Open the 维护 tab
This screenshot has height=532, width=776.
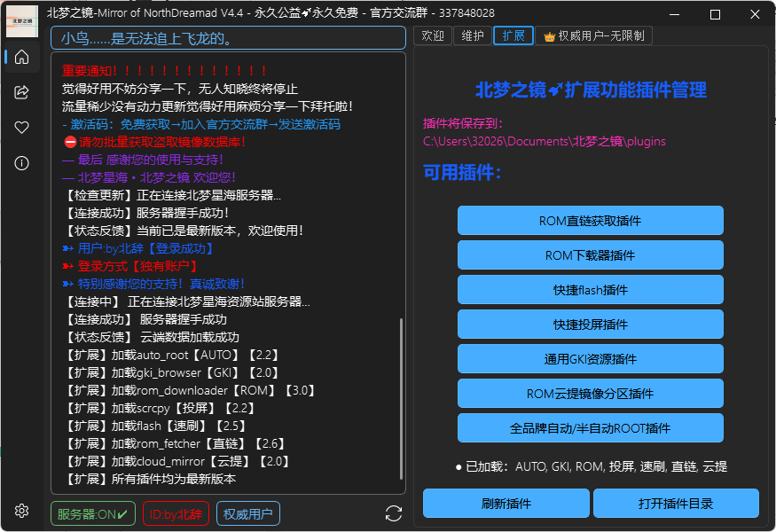click(472, 35)
